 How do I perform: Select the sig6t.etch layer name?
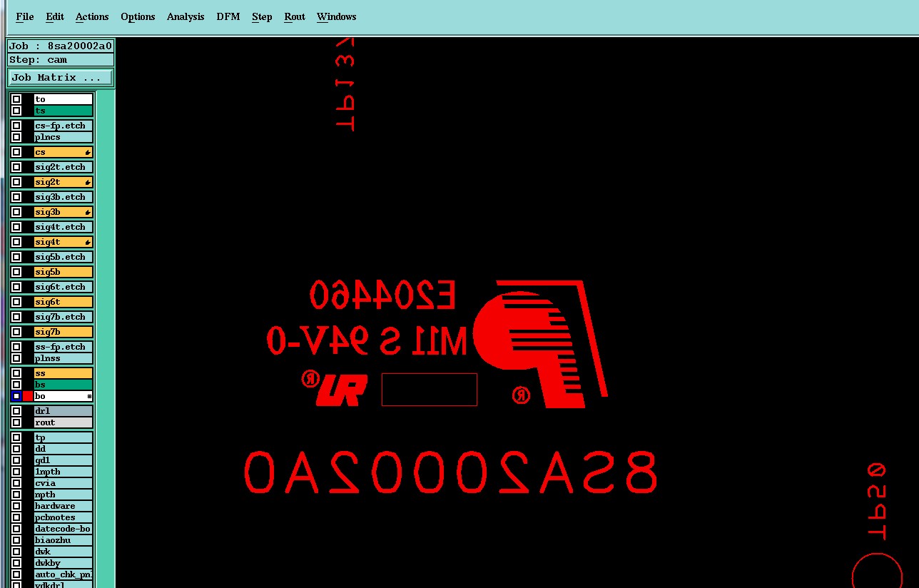coord(64,287)
